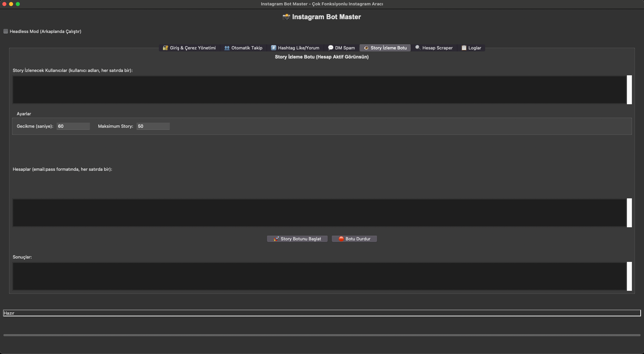Click the eye icon on Story İzleme Botu tab

366,48
